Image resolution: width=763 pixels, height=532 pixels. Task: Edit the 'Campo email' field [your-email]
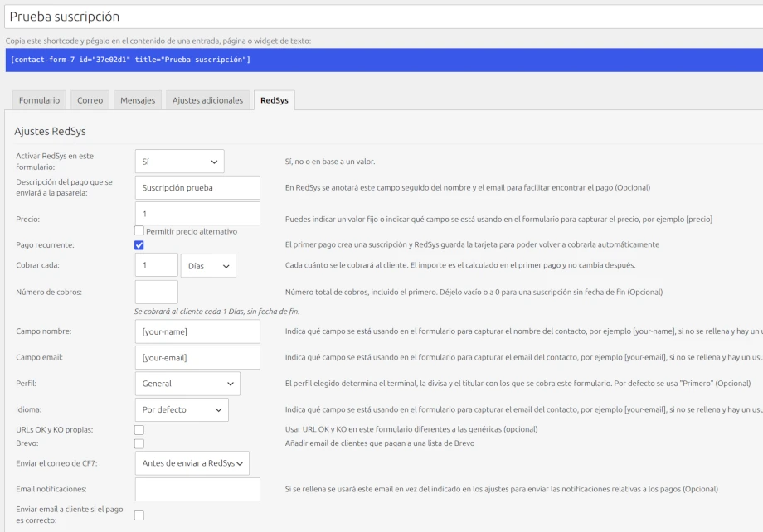coord(197,357)
